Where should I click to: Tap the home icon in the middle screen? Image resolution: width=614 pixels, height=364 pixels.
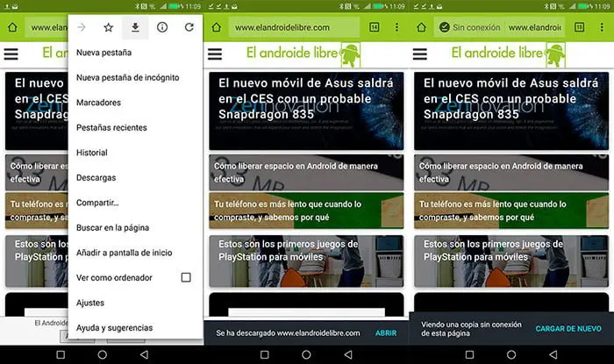pyautogui.click(x=216, y=27)
